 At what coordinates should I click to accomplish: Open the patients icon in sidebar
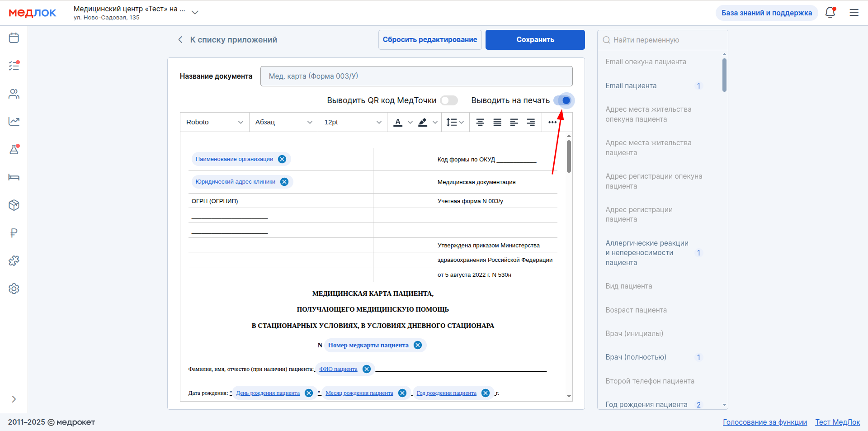coord(14,94)
